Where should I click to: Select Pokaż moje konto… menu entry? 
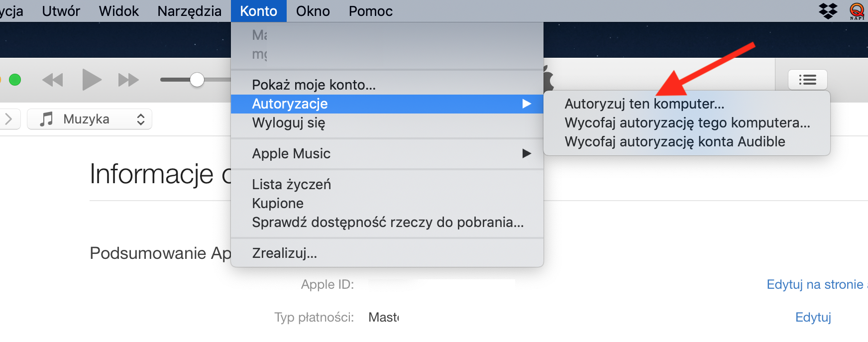(387, 85)
